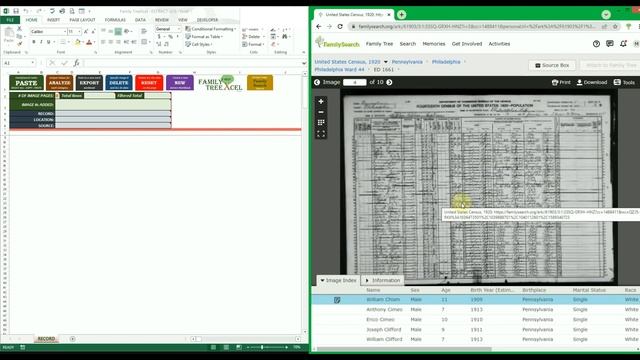Toggle Bold formatting in Excel
Screen dimensions: 640x360
[x=34, y=42]
